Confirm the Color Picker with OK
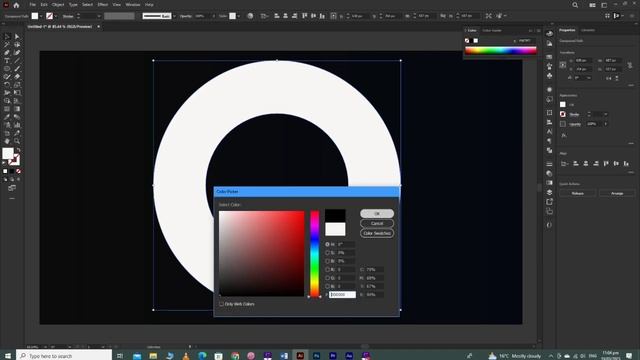Viewport: 640px width, 360px height. click(377, 213)
